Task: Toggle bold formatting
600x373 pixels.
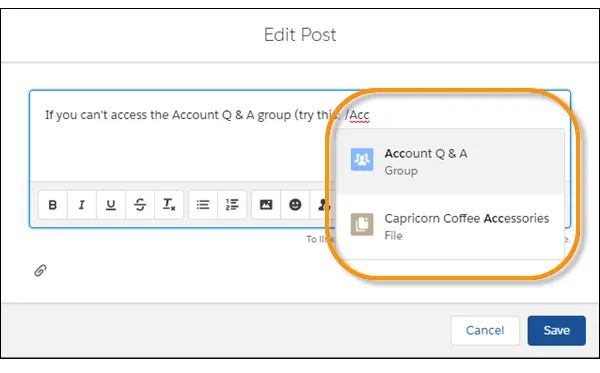Action: coord(53,205)
